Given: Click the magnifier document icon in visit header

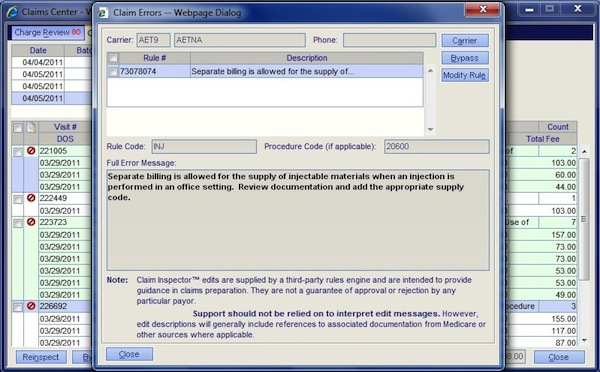Looking at the screenshot, I should pyautogui.click(x=31, y=127).
